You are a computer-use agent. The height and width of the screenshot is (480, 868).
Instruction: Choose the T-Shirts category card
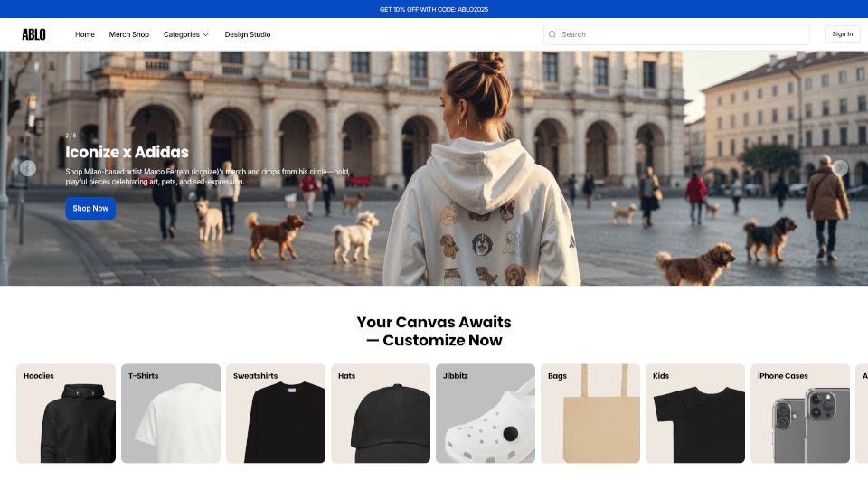(171, 413)
